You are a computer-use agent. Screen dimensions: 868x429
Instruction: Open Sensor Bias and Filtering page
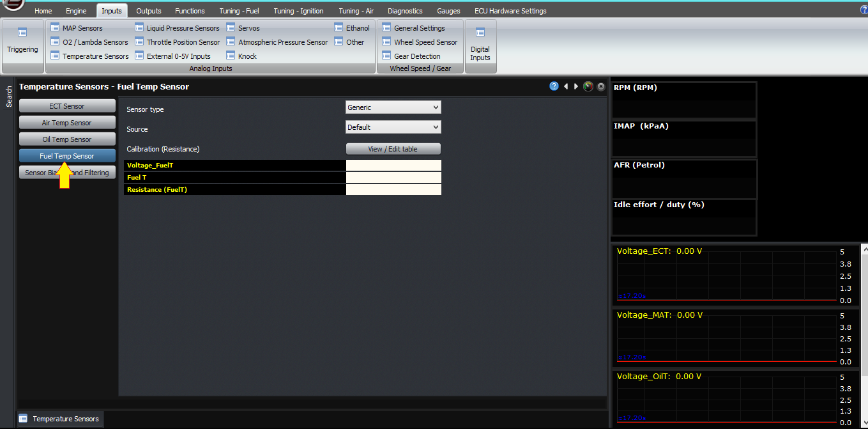tap(67, 173)
